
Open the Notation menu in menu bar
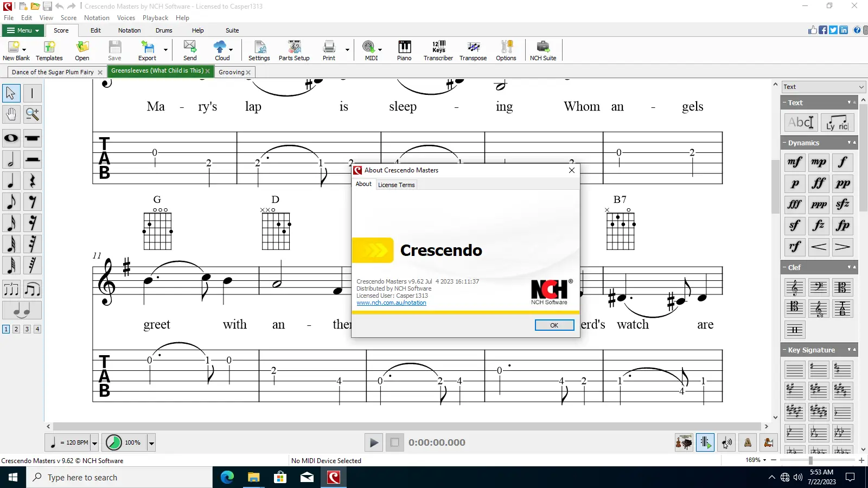[x=97, y=18]
